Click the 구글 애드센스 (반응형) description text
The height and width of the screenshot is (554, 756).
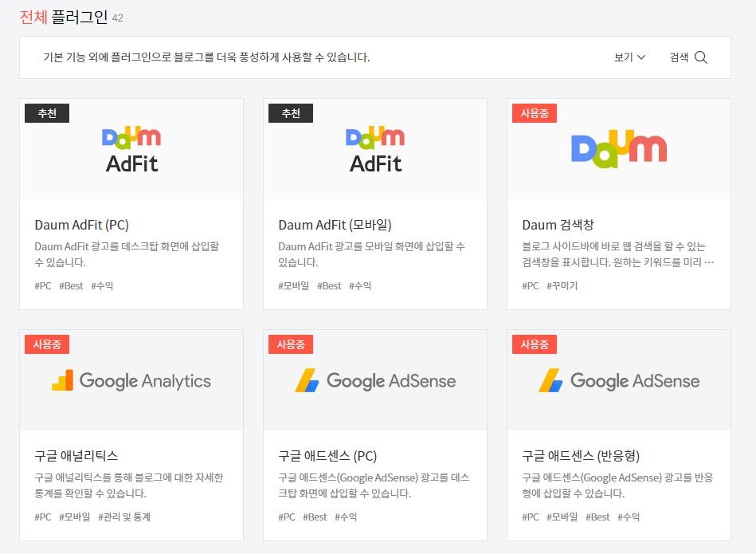(617, 485)
